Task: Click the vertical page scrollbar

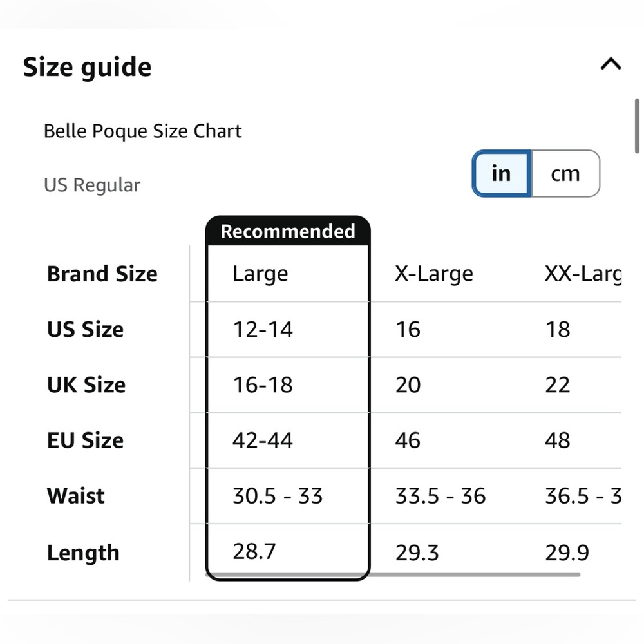Action: click(x=637, y=125)
